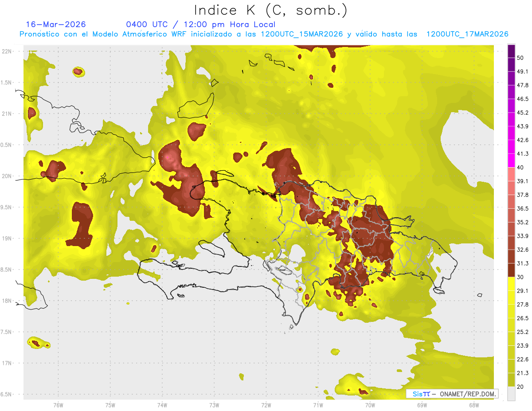Click the colorbar value 45.2
532x411 pixels.
(x=523, y=113)
